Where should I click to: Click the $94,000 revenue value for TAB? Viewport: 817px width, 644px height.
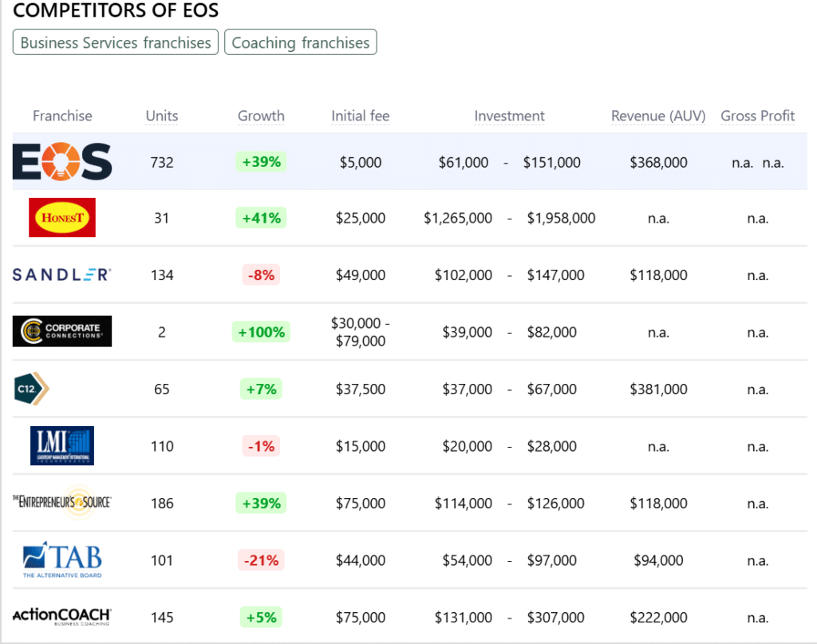[658, 561]
